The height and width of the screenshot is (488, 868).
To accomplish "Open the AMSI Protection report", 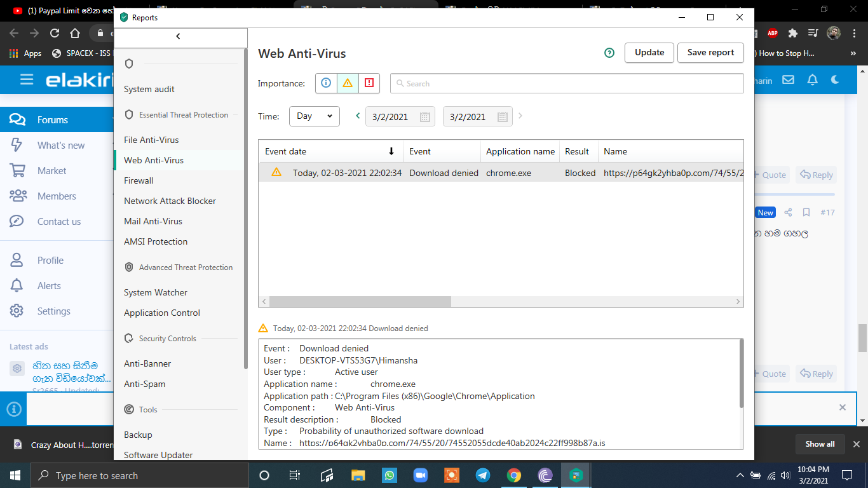I will (x=156, y=241).
